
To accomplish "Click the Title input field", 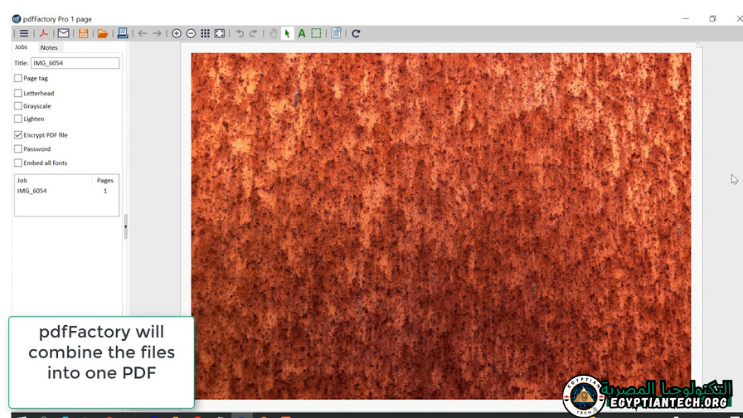I will click(x=75, y=63).
